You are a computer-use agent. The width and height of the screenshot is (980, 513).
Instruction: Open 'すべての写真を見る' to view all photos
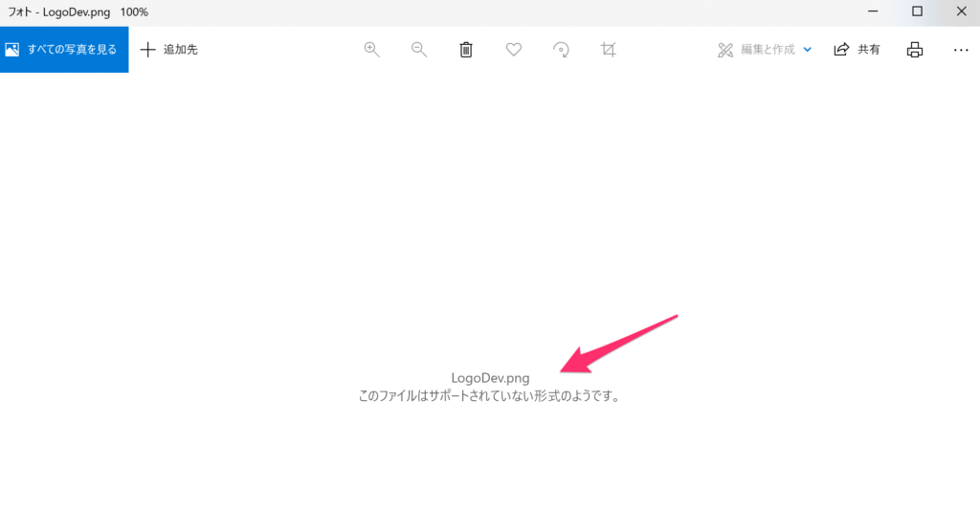pos(64,50)
